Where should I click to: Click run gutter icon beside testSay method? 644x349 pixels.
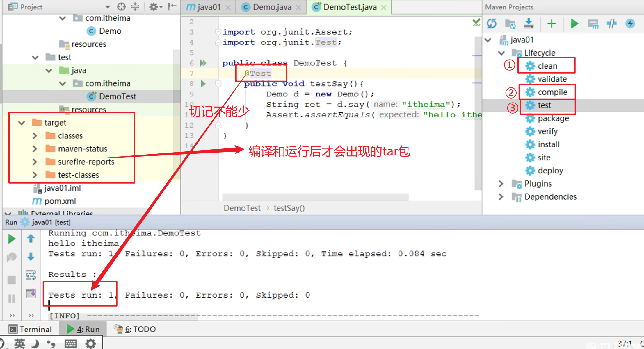203,84
